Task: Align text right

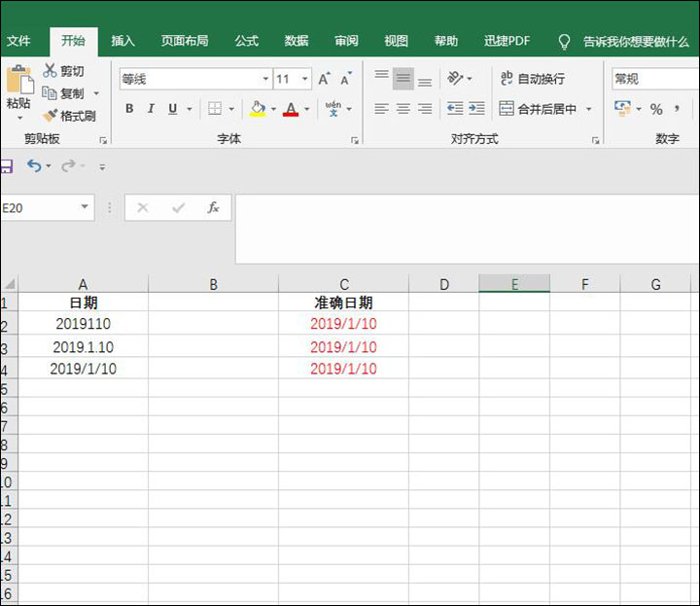Action: click(425, 109)
